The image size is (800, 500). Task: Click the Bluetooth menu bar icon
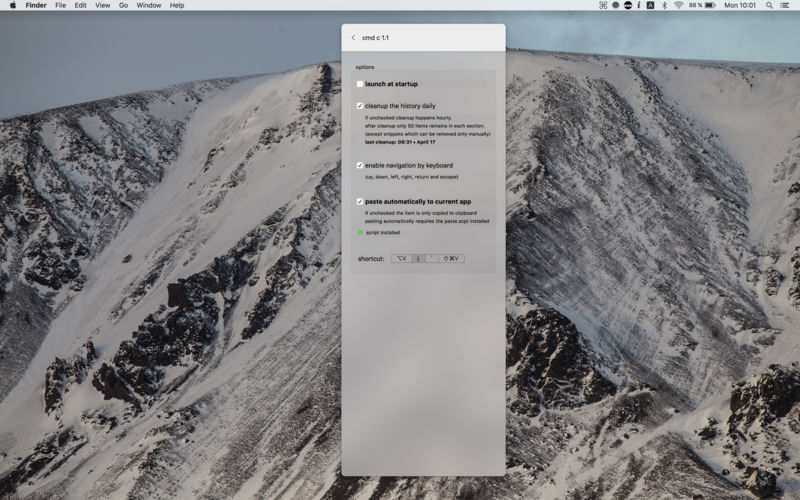(x=663, y=5)
